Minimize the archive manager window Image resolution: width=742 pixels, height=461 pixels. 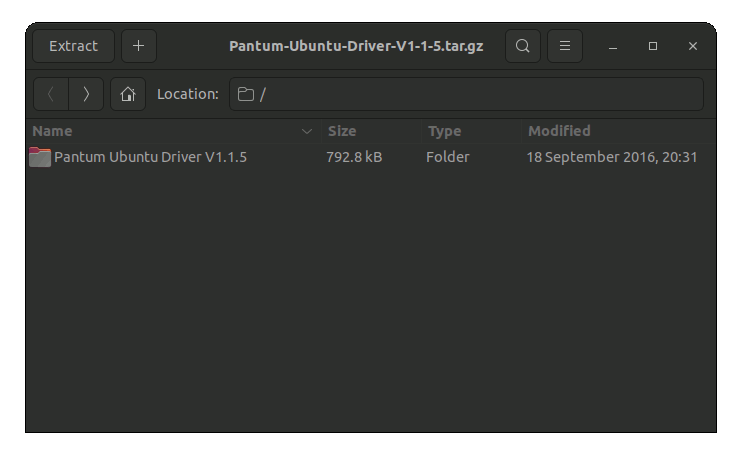pyautogui.click(x=613, y=46)
